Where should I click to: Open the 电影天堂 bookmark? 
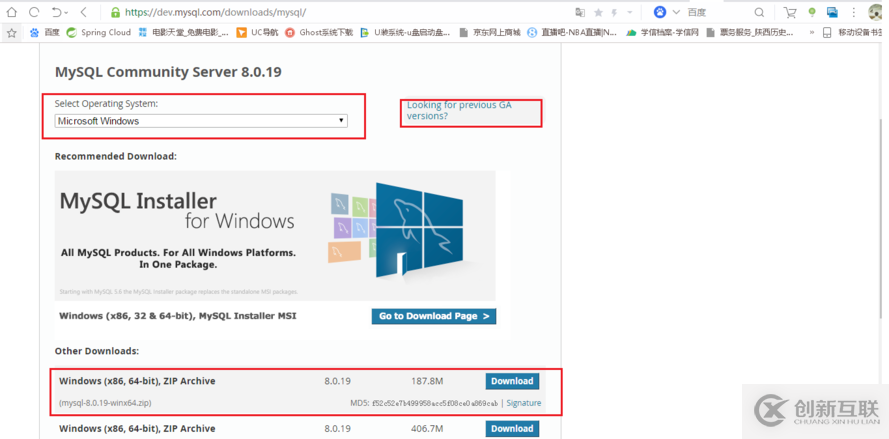coord(184,33)
